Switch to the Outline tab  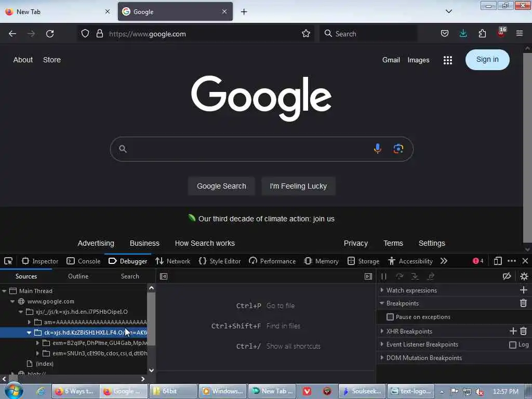coord(78,276)
